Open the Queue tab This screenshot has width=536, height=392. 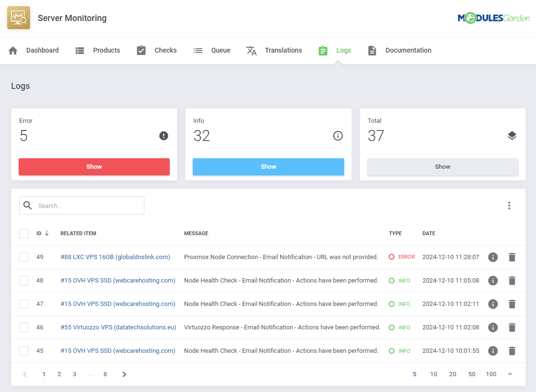[212, 51]
